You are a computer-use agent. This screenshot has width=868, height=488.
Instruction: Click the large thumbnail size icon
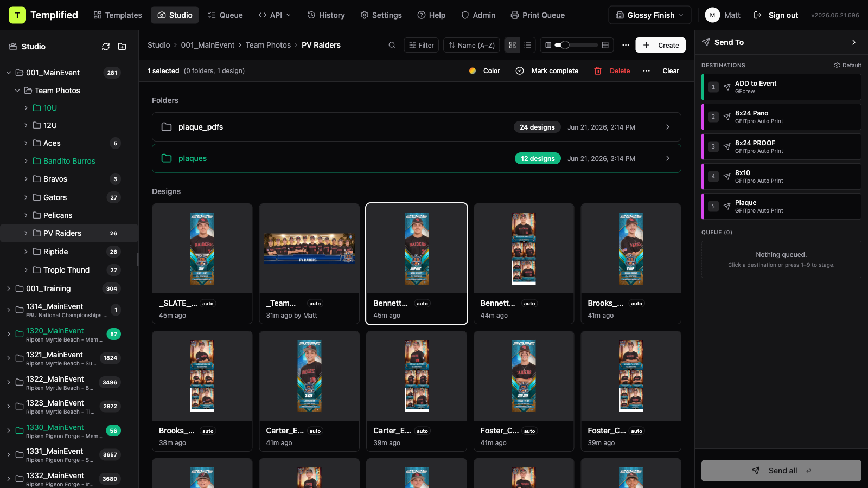pos(605,45)
